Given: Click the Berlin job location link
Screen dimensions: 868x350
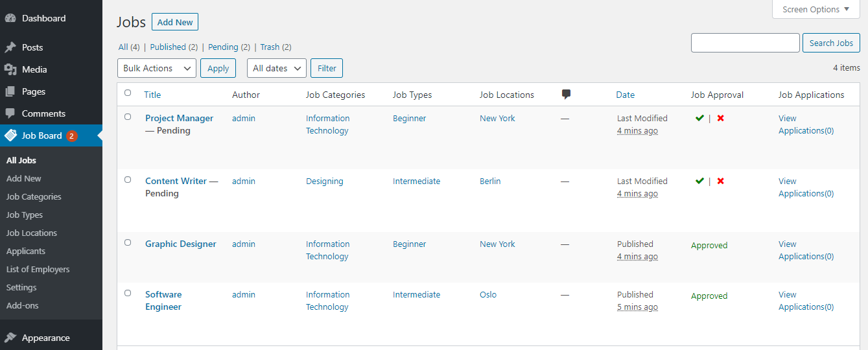Looking at the screenshot, I should (490, 181).
